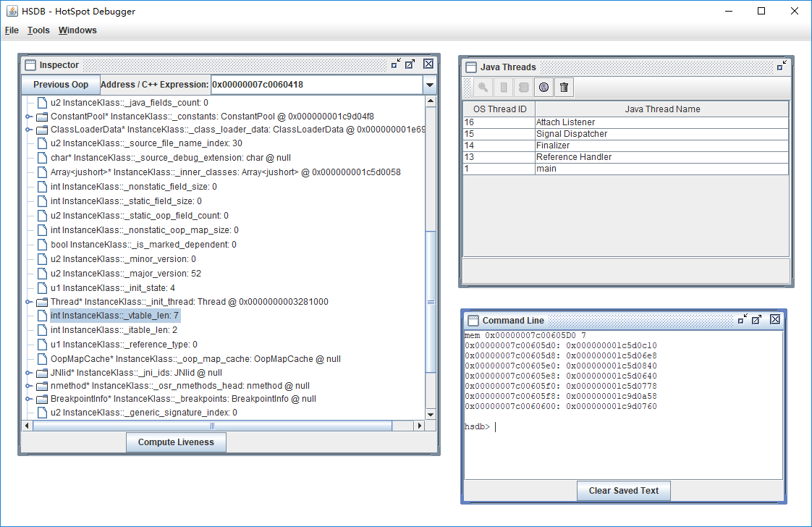Image resolution: width=812 pixels, height=527 pixels.
Task: Click the Clear Saved Text button
Action: point(624,491)
